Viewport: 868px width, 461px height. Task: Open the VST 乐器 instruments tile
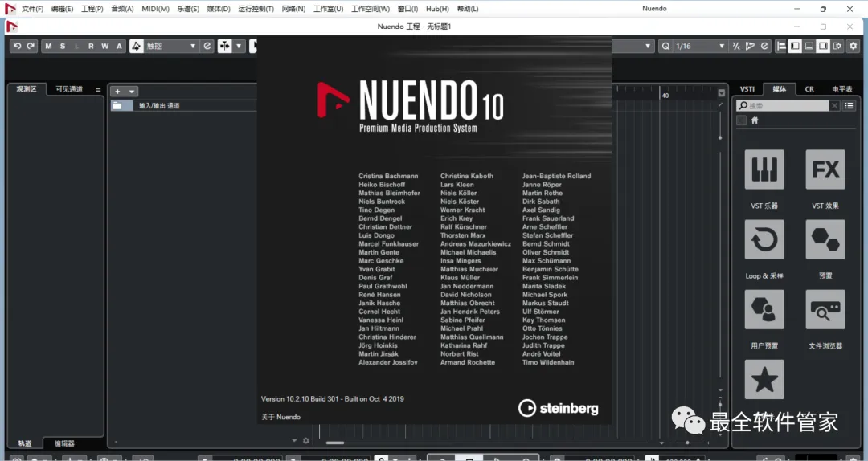[x=764, y=169]
